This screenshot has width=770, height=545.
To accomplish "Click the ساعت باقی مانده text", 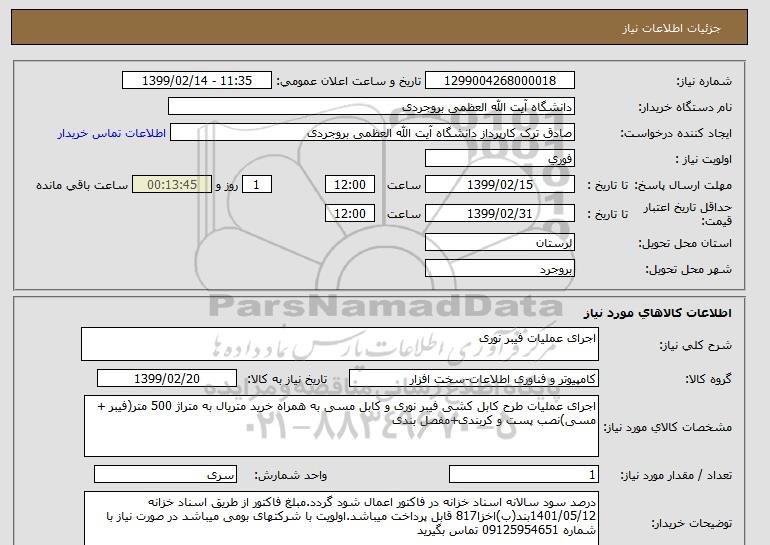I will (x=82, y=186).
